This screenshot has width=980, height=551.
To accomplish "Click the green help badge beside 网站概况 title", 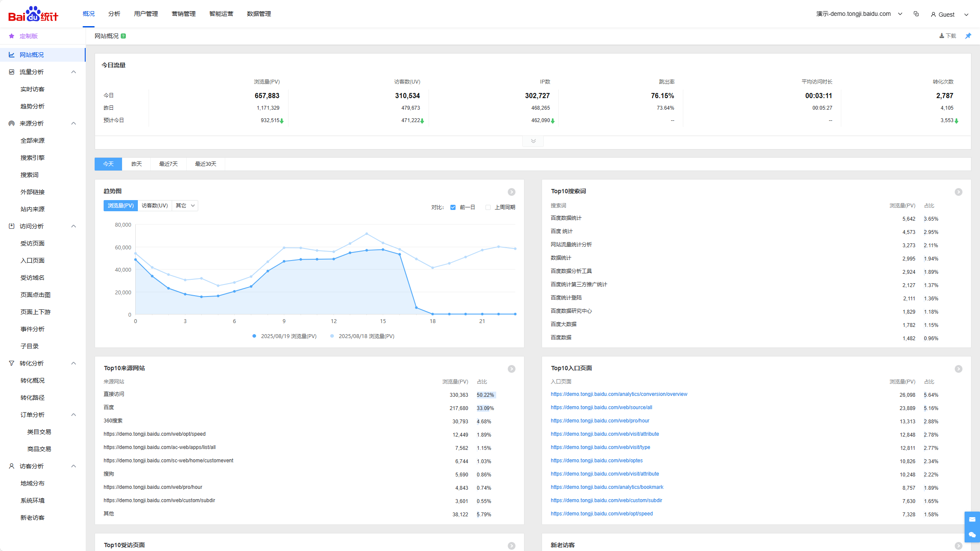I will (x=123, y=36).
